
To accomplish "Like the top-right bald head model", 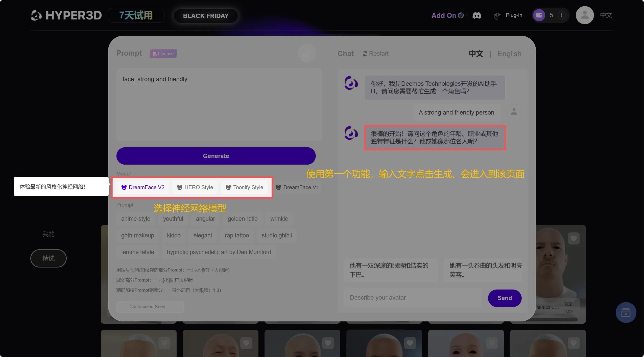I will [x=574, y=238].
